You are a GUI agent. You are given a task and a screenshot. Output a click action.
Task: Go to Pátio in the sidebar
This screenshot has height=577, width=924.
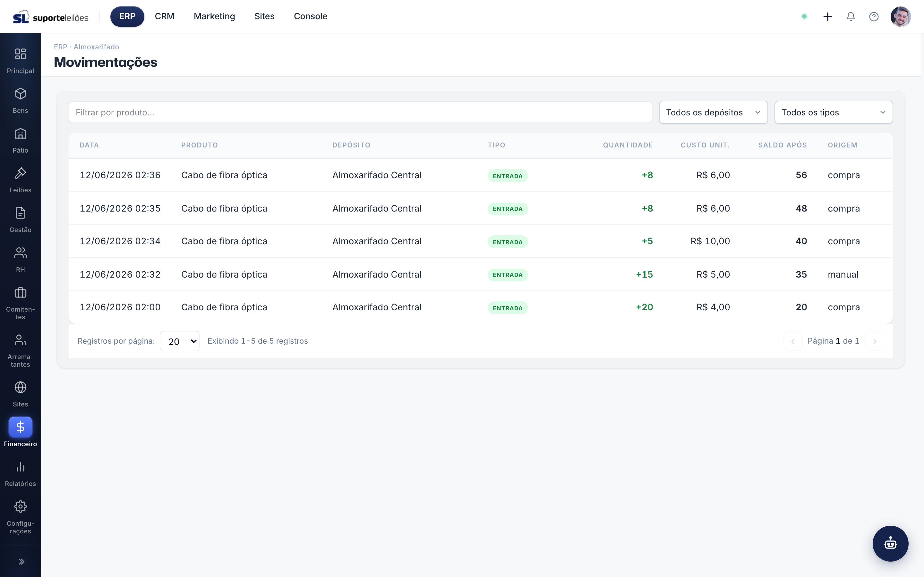[20, 140]
